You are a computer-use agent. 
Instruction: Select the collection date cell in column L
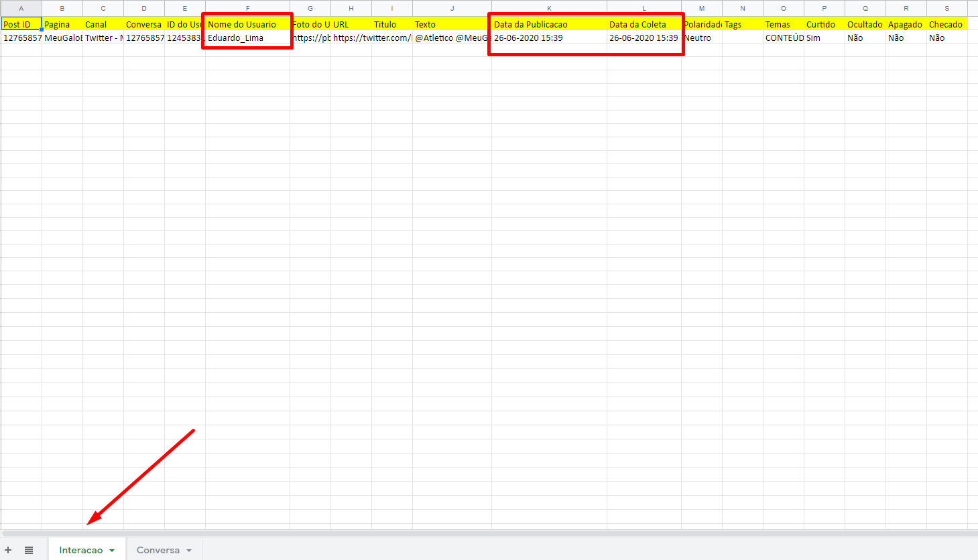pos(644,38)
